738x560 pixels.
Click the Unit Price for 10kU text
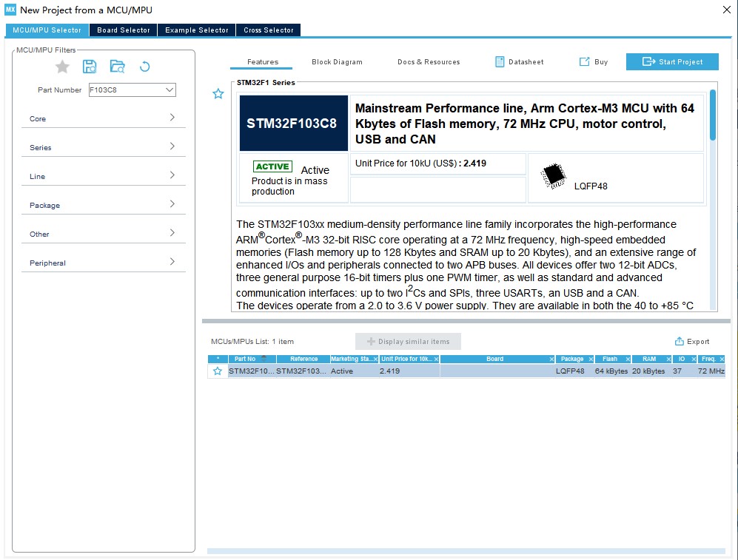tap(406, 163)
